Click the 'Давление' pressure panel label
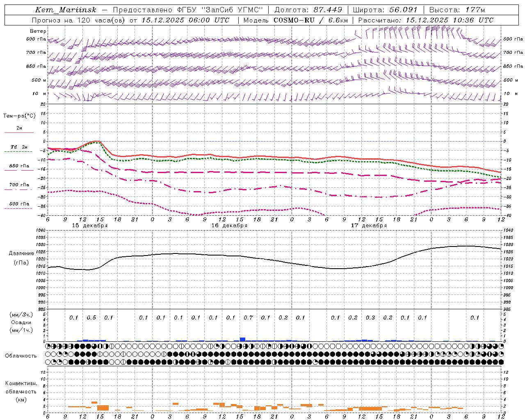Screen dimensions: 525x420 (x=21, y=253)
